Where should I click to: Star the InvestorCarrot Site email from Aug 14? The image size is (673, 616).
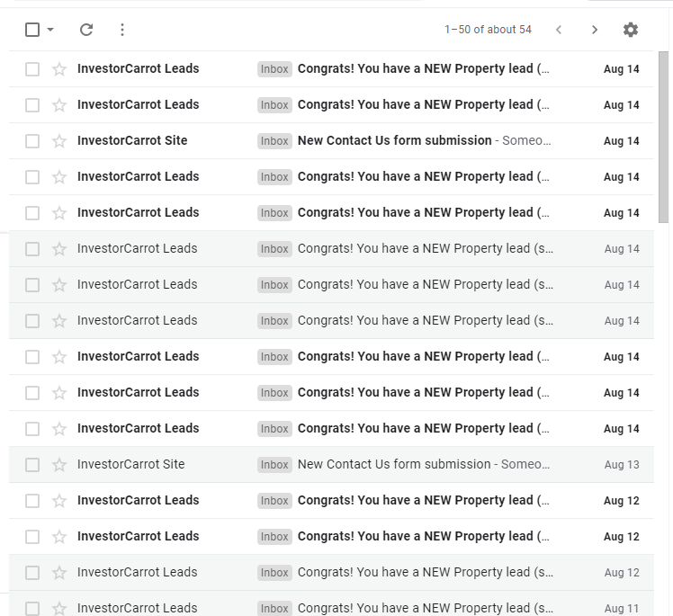59,140
